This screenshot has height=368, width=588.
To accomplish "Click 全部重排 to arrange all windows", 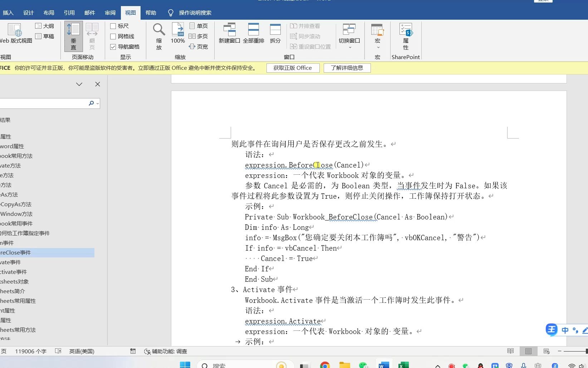I will 254,34.
